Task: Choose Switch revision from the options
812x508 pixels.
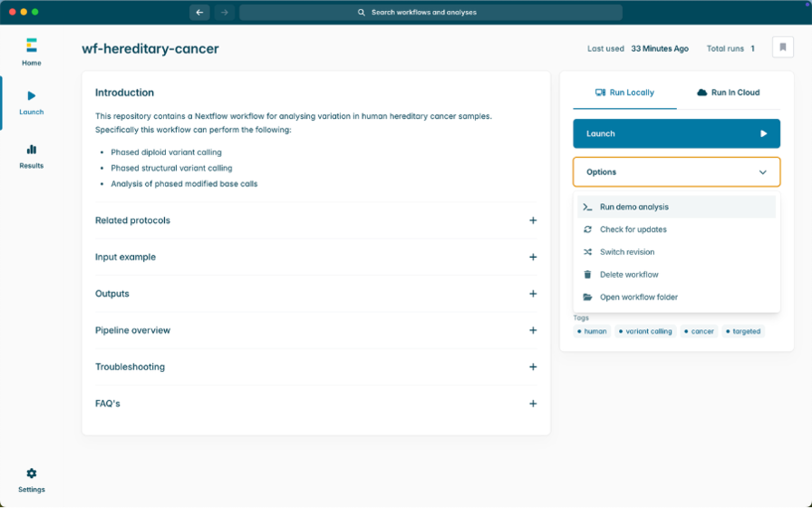Action: [x=676, y=252]
